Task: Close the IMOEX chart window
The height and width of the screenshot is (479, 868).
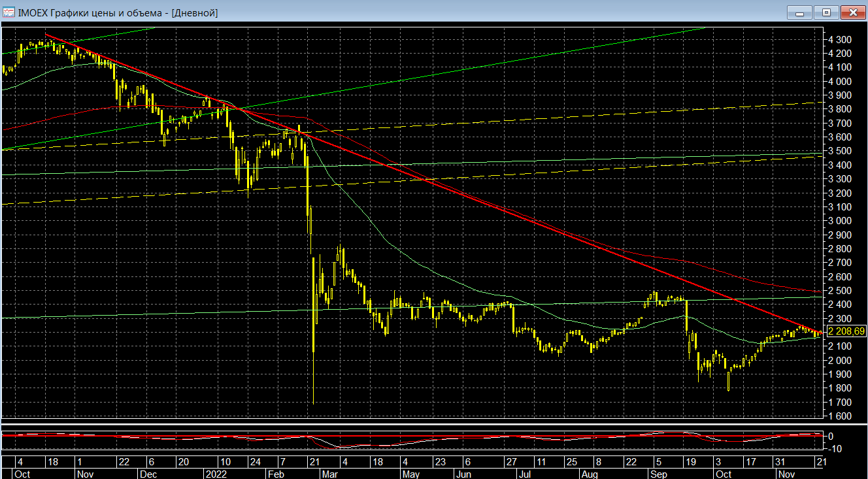Action: (x=853, y=12)
